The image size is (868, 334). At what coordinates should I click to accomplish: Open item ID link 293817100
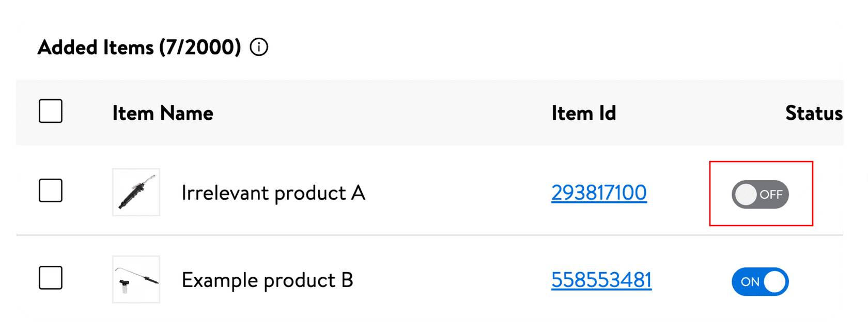click(599, 193)
